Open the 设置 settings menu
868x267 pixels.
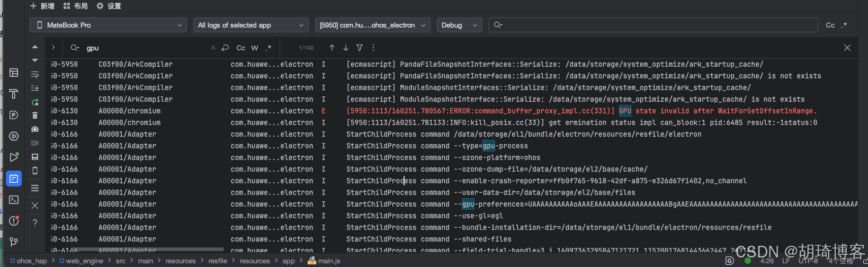(x=109, y=6)
